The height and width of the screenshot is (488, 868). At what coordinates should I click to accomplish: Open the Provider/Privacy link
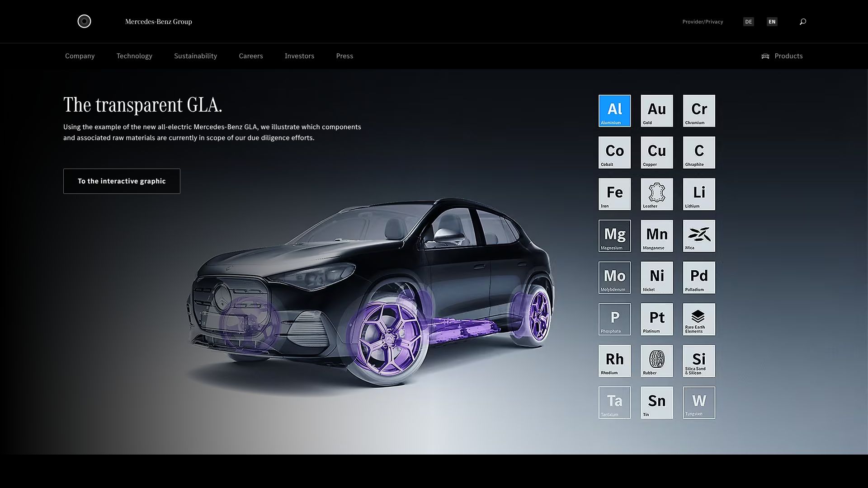pyautogui.click(x=703, y=22)
